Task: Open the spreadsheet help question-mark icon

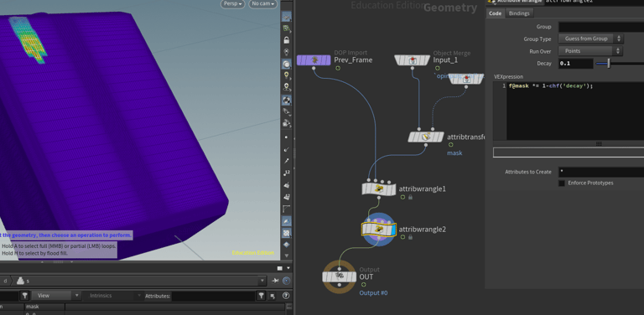Action: click(x=286, y=296)
